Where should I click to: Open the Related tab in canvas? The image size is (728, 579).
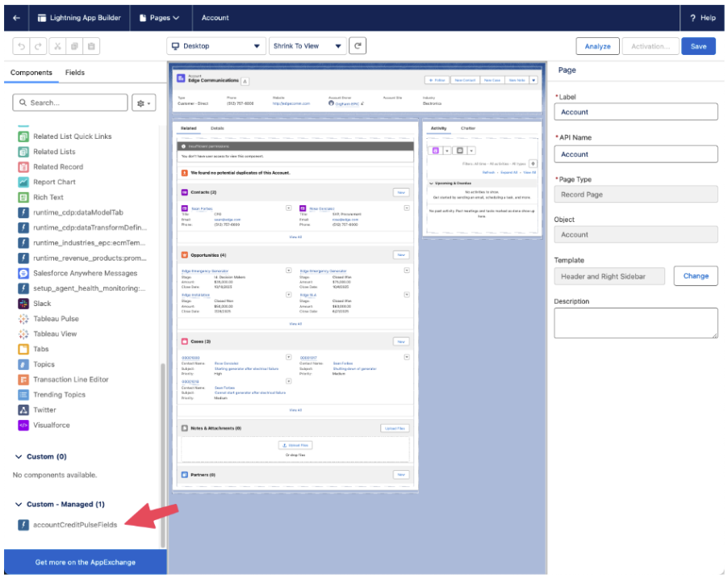[x=189, y=128]
